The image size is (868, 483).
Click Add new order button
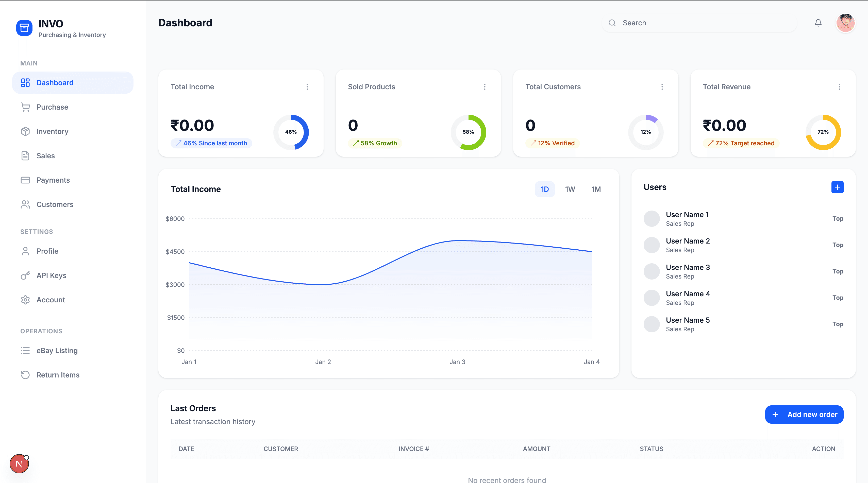click(804, 414)
